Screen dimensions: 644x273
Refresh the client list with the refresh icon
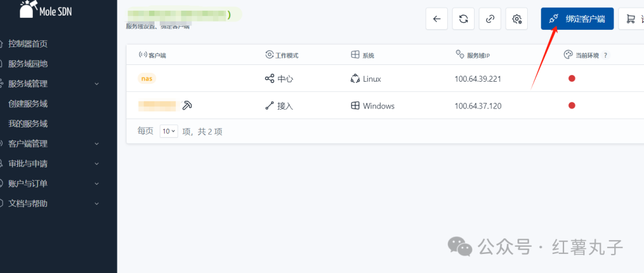463,19
